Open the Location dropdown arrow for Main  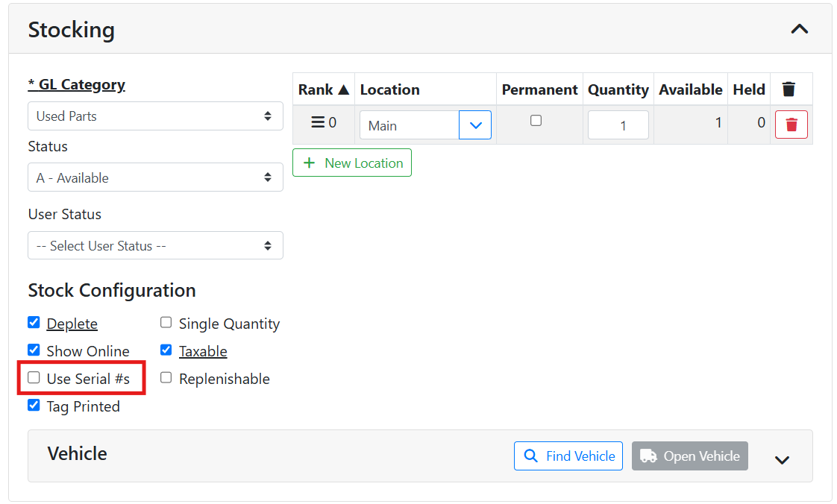[475, 125]
